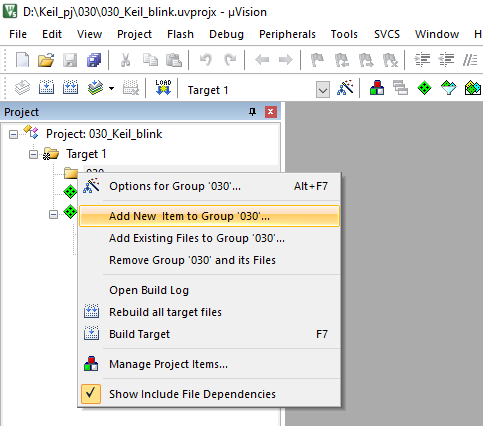This screenshot has height=426, width=483.
Task: Close the Project panel with red X
Action: 271,112
